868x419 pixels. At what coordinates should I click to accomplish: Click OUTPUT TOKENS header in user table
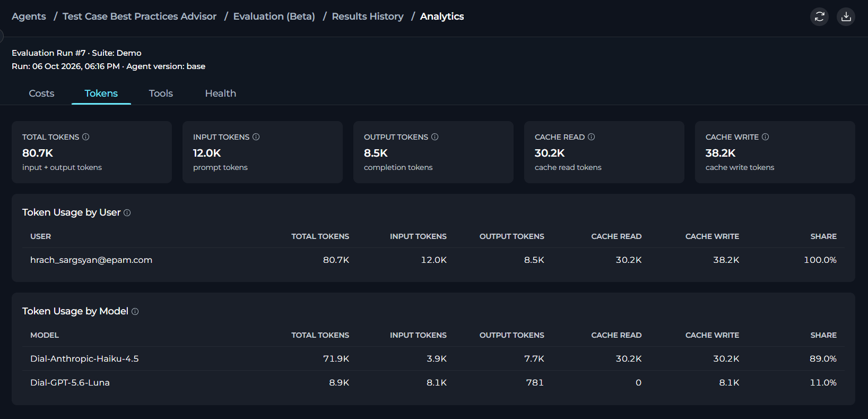[512, 236]
